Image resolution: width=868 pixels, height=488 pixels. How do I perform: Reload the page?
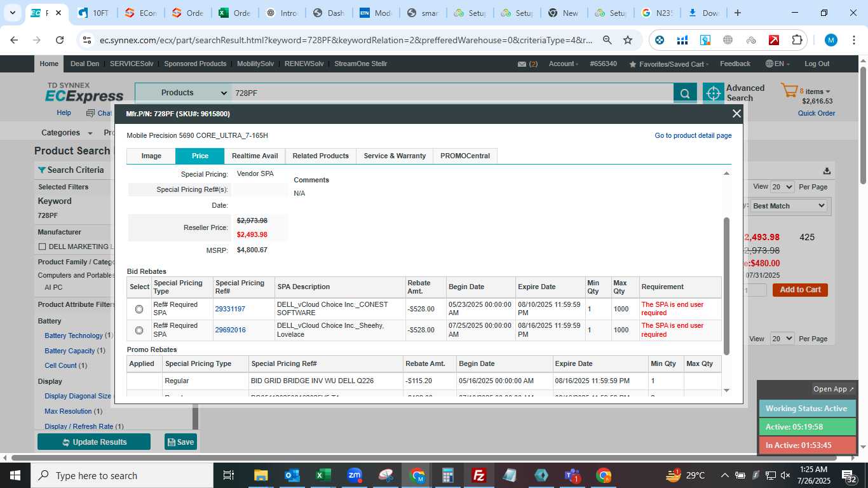[60, 40]
